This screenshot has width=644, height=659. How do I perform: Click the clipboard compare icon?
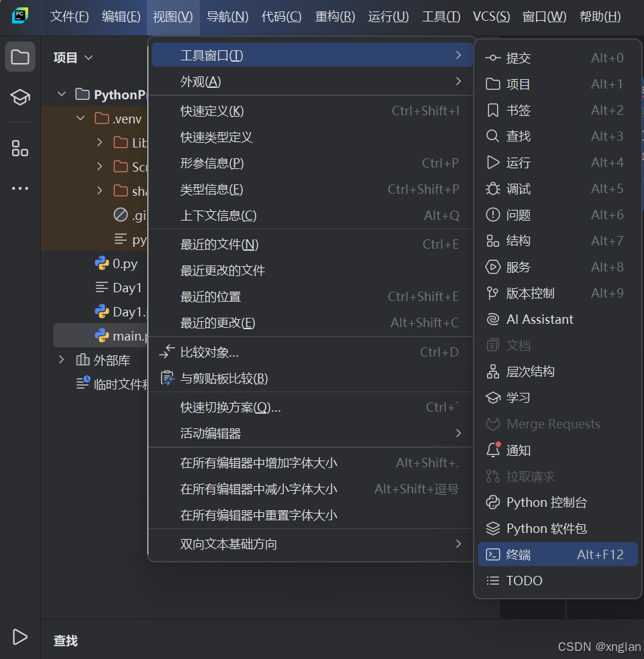coord(168,378)
